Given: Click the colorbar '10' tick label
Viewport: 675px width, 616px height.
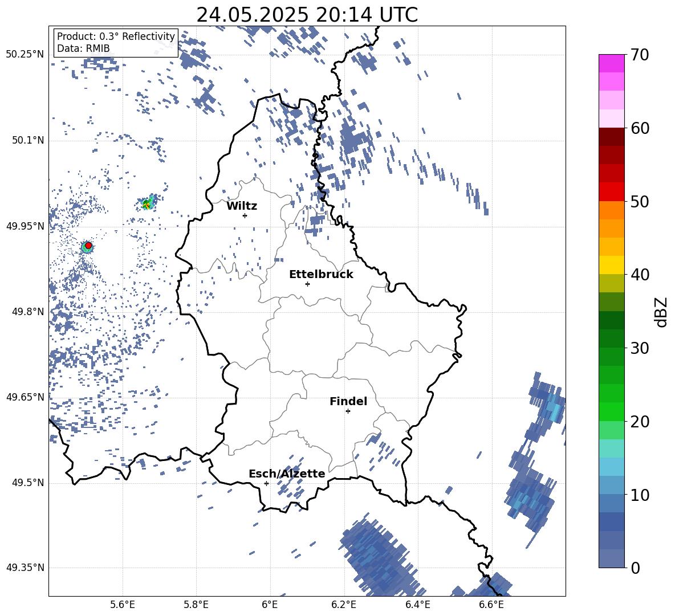Looking at the screenshot, I should tap(640, 495).
